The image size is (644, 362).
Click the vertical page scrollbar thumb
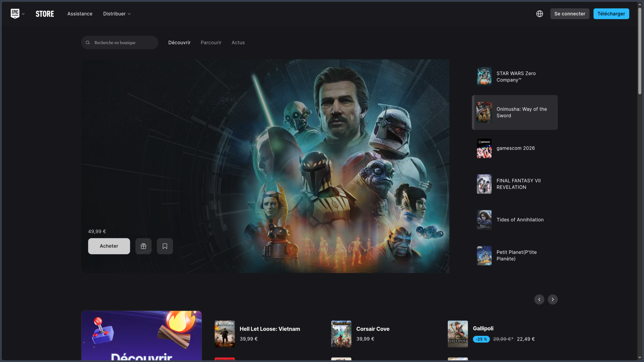[640, 50]
